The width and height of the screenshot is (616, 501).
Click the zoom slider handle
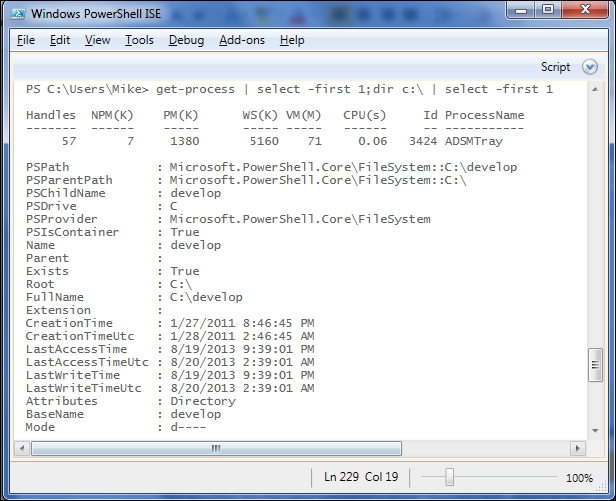[x=450, y=477]
